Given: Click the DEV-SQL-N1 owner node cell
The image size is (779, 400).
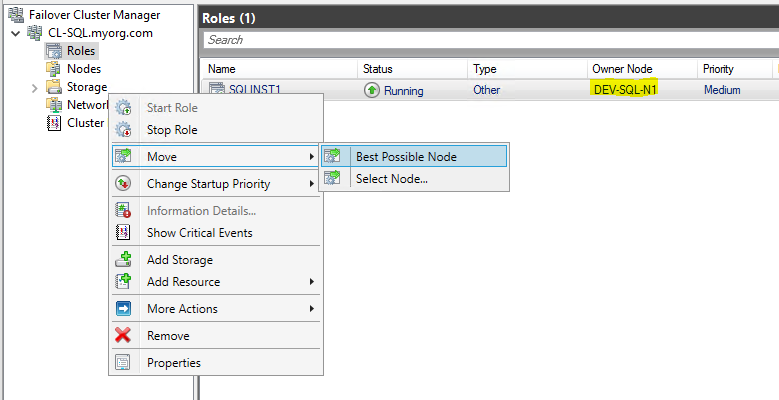Looking at the screenshot, I should (624, 90).
